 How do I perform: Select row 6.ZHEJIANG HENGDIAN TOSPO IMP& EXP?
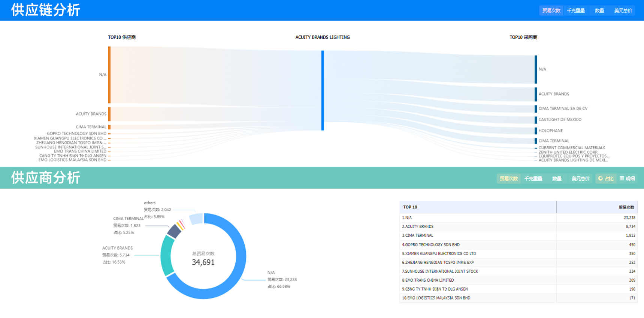[x=518, y=262]
